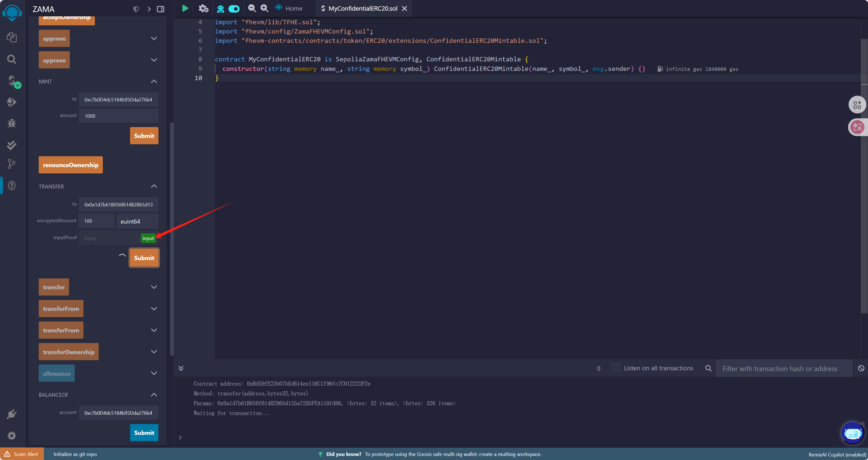Zoom in the editor font
Image resolution: width=868 pixels, height=460 pixels.
coord(265,8)
